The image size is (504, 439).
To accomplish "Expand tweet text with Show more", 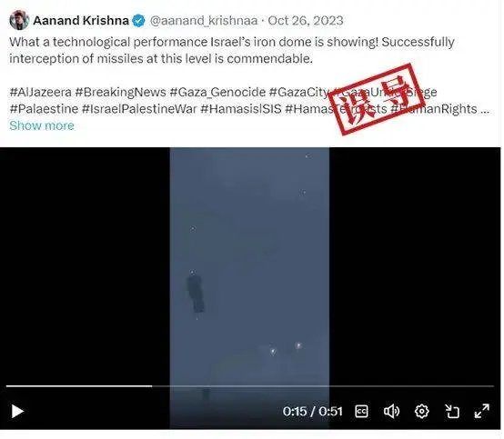I will 42,125.
